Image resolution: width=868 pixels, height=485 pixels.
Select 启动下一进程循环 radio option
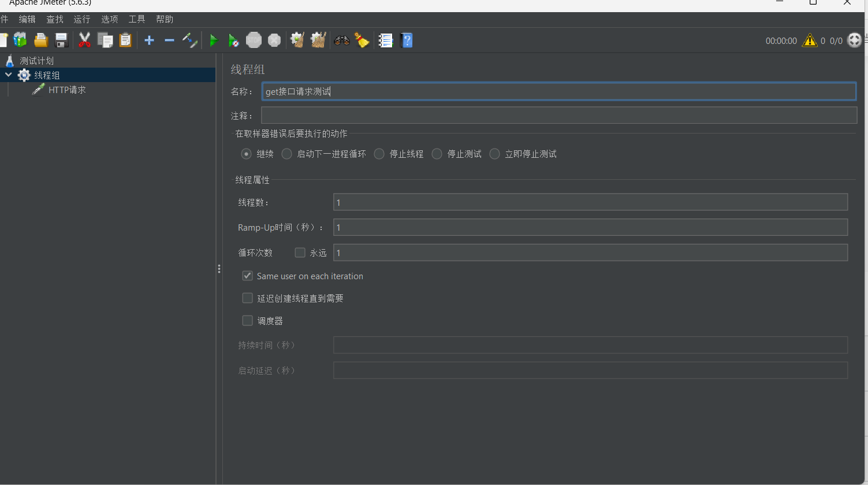[x=286, y=154]
